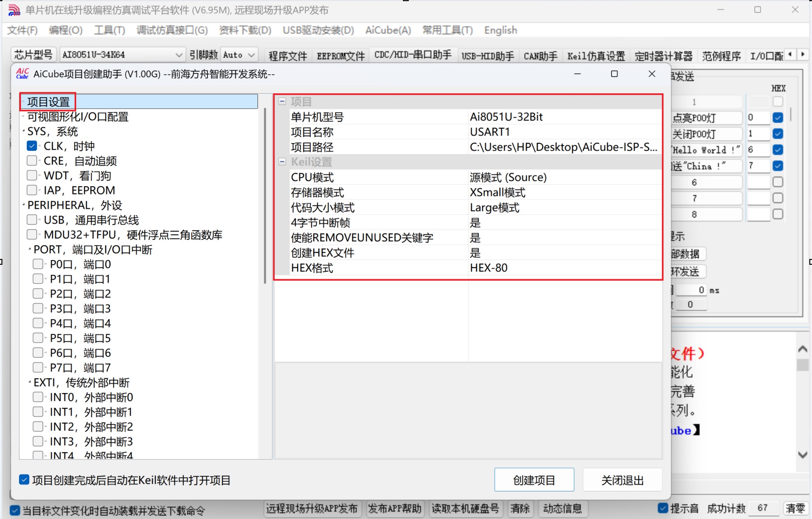This screenshot has height=519, width=812.
Task: Uncheck the CLK，时钟 checkbox
Action: click(32, 146)
